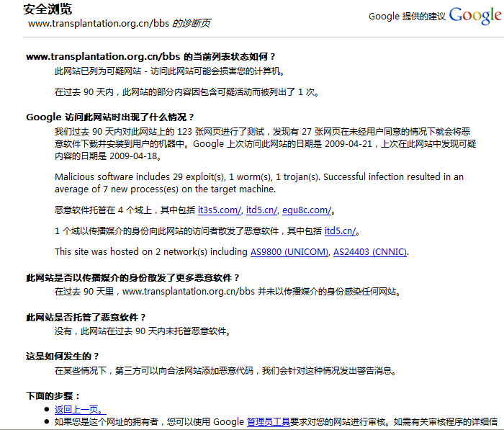Open the egu8c.com/ link
504x430 pixels.
[x=307, y=210]
